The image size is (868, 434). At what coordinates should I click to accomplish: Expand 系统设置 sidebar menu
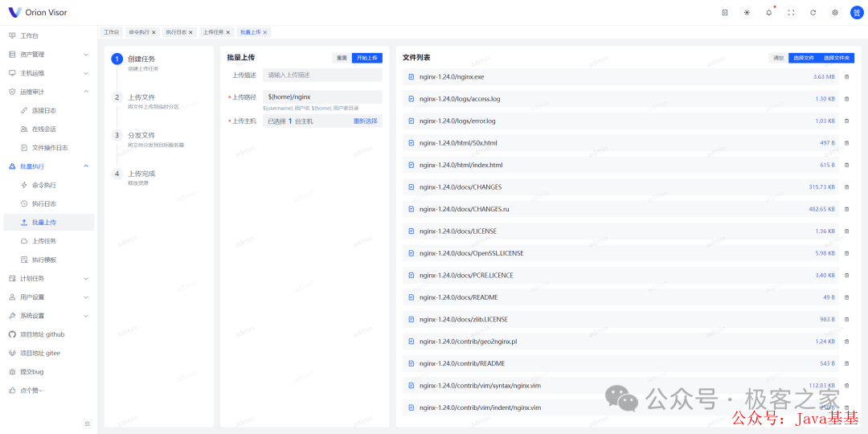49,316
